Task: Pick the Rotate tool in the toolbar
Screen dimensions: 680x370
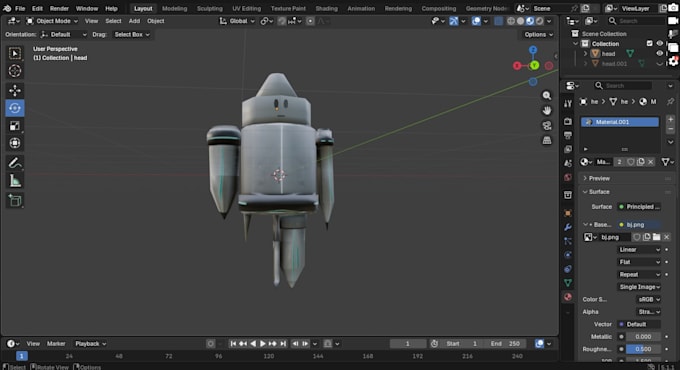Action: pos(15,108)
